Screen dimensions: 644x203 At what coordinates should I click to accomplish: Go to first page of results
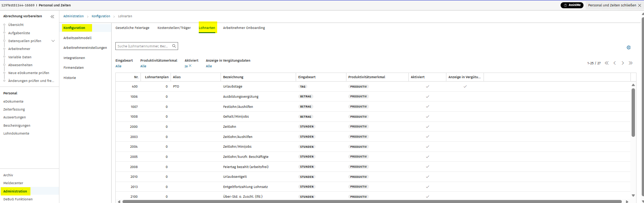(606, 63)
